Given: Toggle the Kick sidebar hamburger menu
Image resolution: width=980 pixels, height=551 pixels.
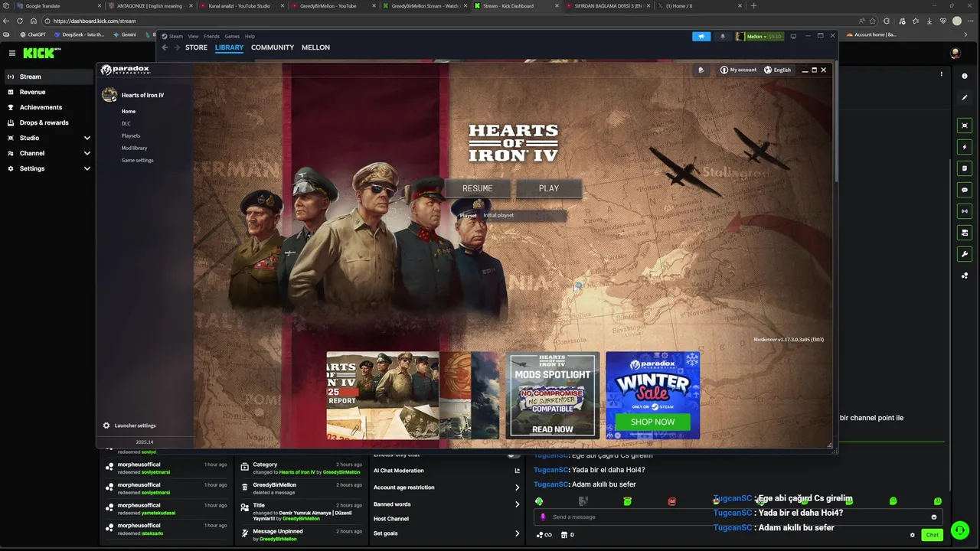Looking at the screenshot, I should [12, 53].
